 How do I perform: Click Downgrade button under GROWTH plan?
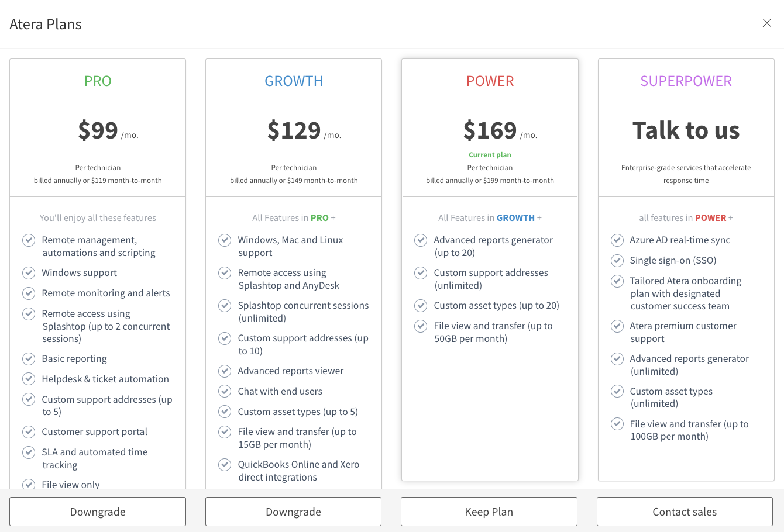(x=293, y=512)
